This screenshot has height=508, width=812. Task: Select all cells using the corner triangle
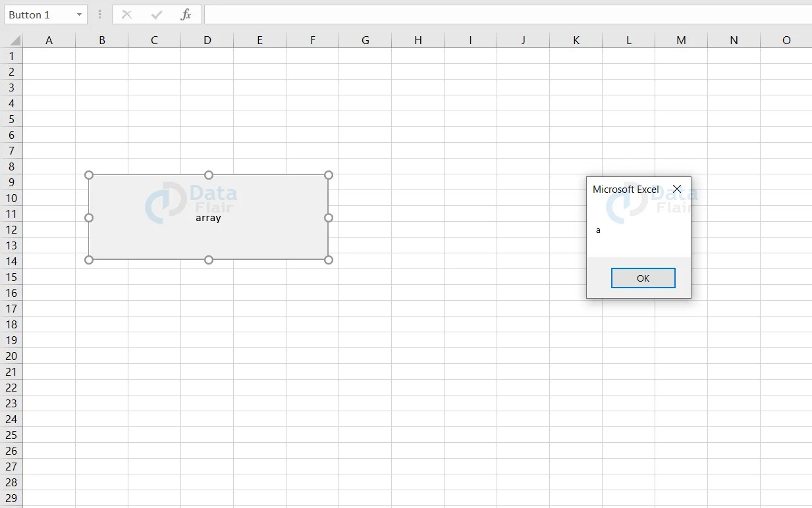point(12,39)
